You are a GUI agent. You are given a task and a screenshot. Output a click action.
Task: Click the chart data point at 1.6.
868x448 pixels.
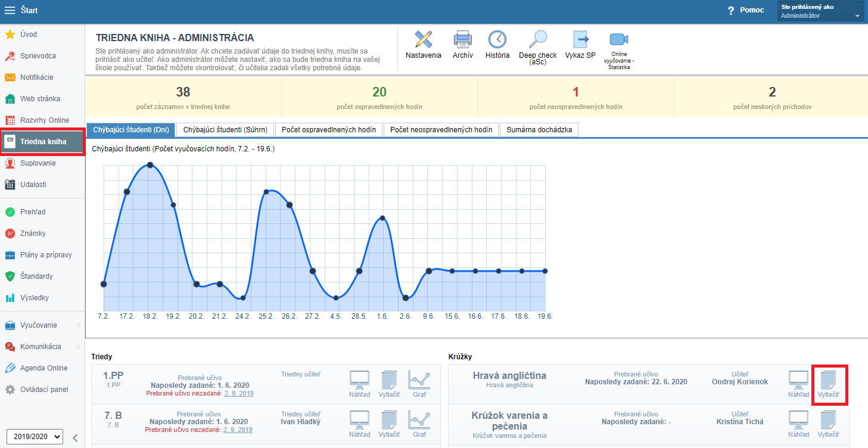(x=382, y=219)
